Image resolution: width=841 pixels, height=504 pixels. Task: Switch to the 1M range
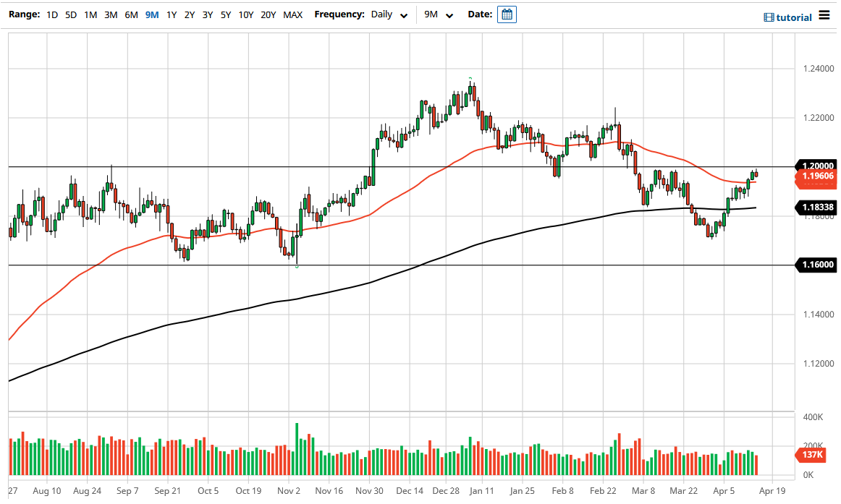[x=90, y=14]
